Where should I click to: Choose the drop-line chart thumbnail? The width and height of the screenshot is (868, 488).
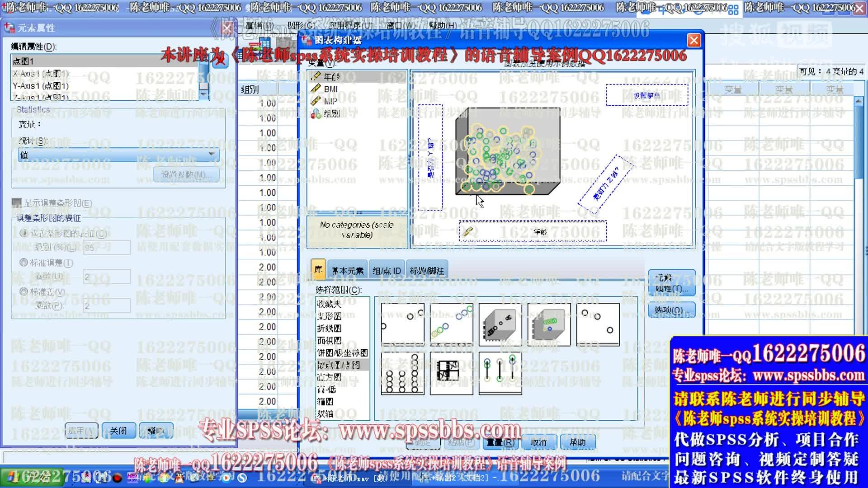point(500,374)
